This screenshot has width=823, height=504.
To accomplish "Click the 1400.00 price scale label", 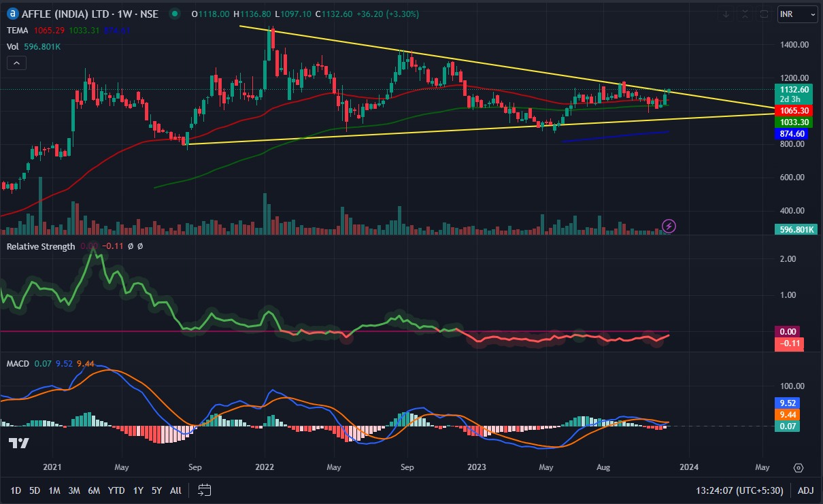I will [794, 45].
